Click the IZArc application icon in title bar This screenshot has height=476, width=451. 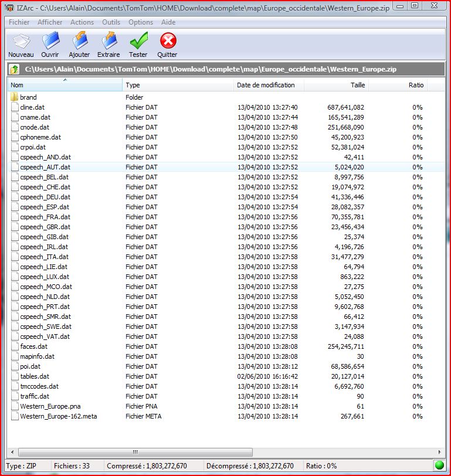10,8
